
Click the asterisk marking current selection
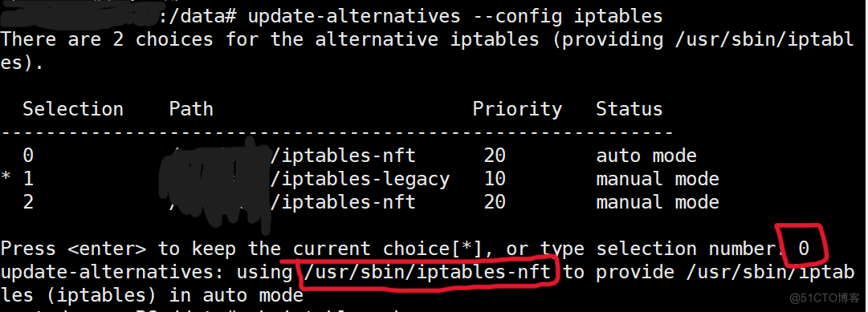point(6,178)
